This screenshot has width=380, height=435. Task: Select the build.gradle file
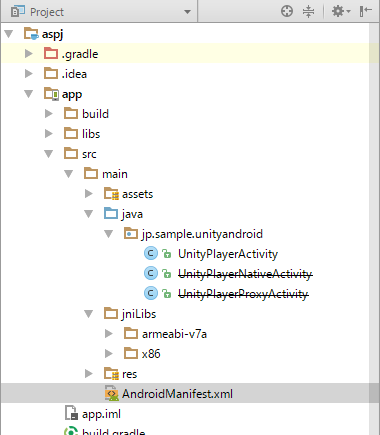tap(113, 431)
